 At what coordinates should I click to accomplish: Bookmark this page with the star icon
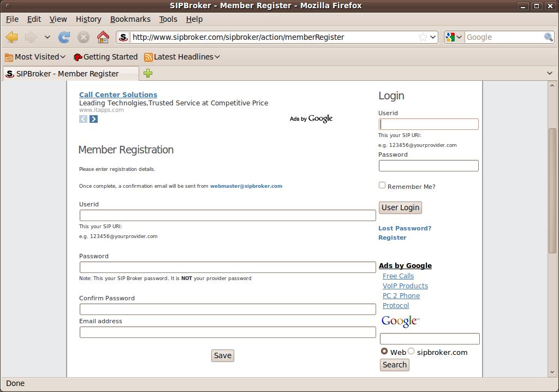click(423, 37)
